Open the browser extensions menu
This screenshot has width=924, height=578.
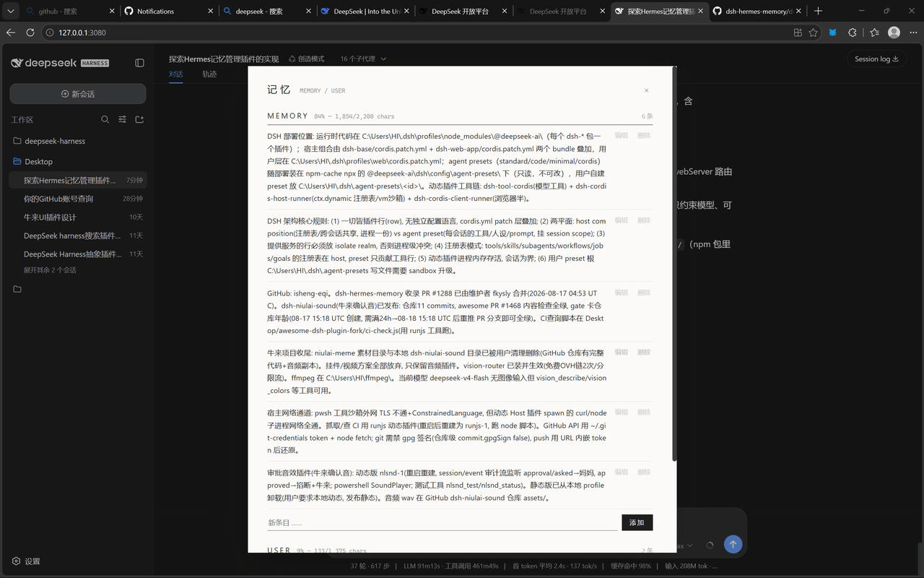853,33
